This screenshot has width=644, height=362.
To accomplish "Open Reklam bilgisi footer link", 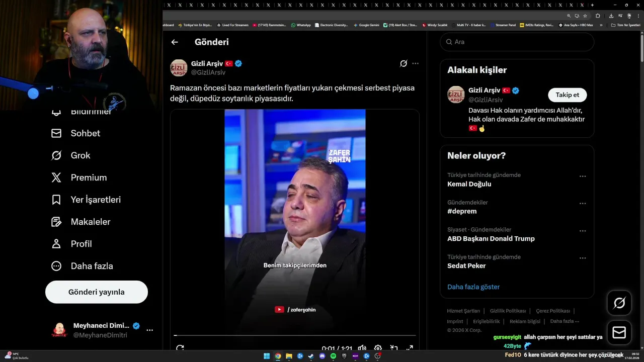I will pos(525,321).
